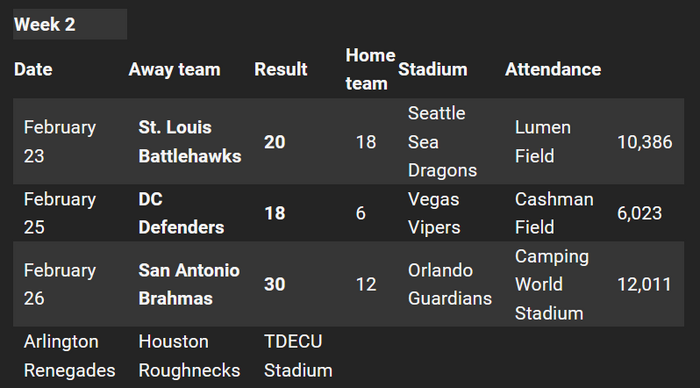Viewport: 700px width, 388px height.
Task: Open the St. Louis Battlehawks link
Action: [190, 142]
